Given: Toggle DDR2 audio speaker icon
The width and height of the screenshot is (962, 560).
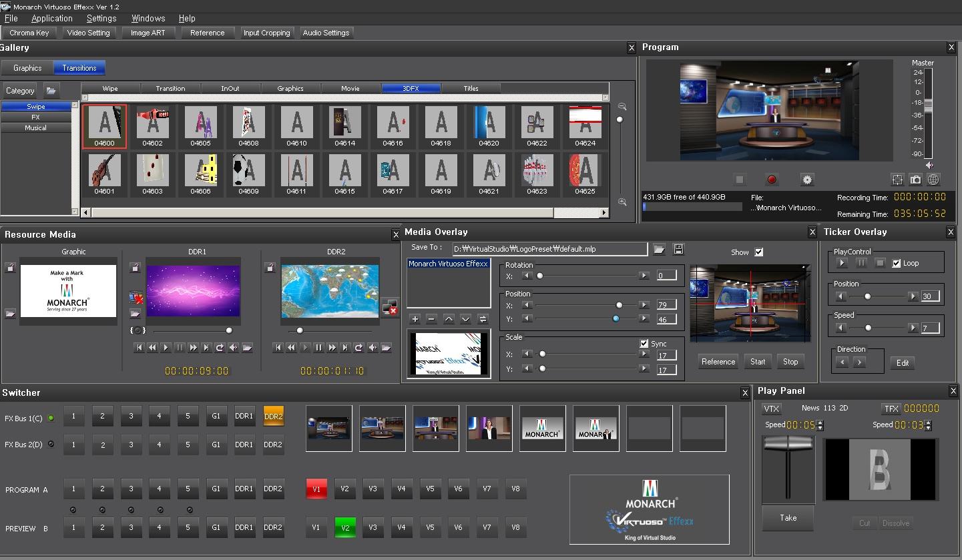Looking at the screenshot, I should click(x=373, y=348).
